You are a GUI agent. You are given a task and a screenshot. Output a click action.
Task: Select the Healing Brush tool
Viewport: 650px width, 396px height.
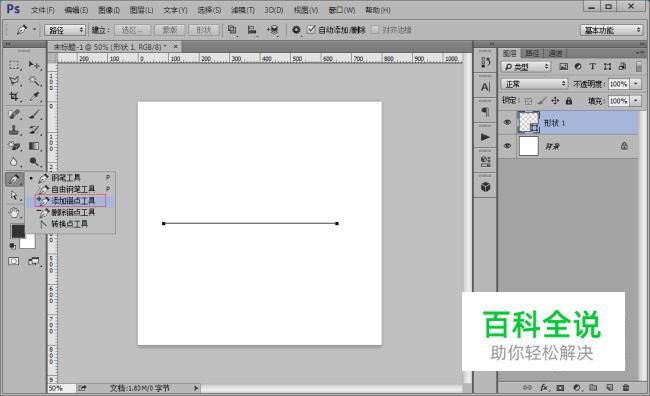click(x=14, y=114)
